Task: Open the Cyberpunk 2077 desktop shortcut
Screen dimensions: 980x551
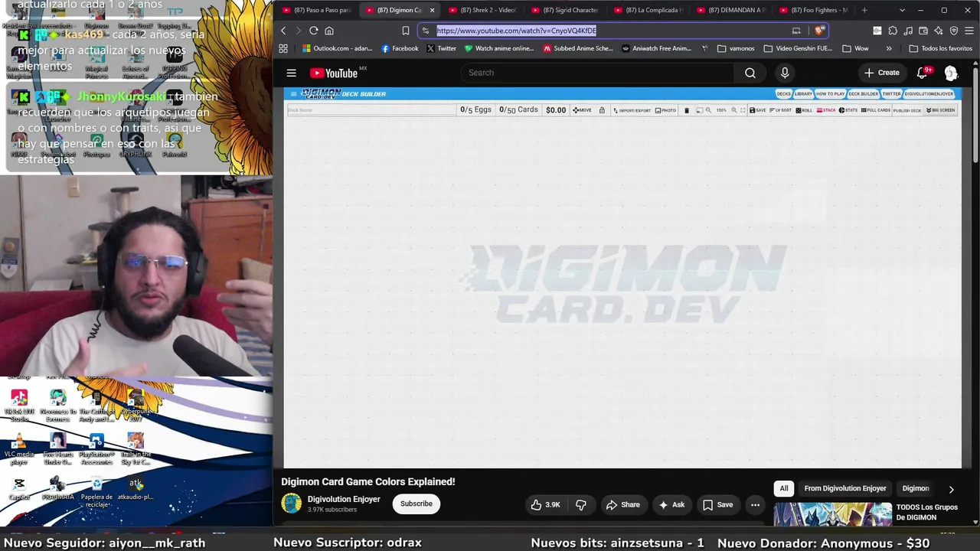Action: tap(136, 406)
